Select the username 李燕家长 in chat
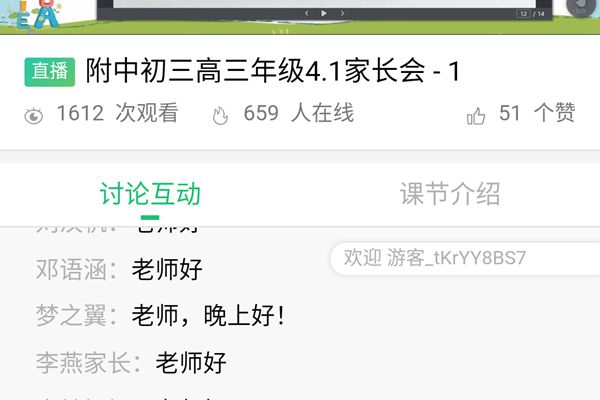The image size is (600, 400). 83,362
